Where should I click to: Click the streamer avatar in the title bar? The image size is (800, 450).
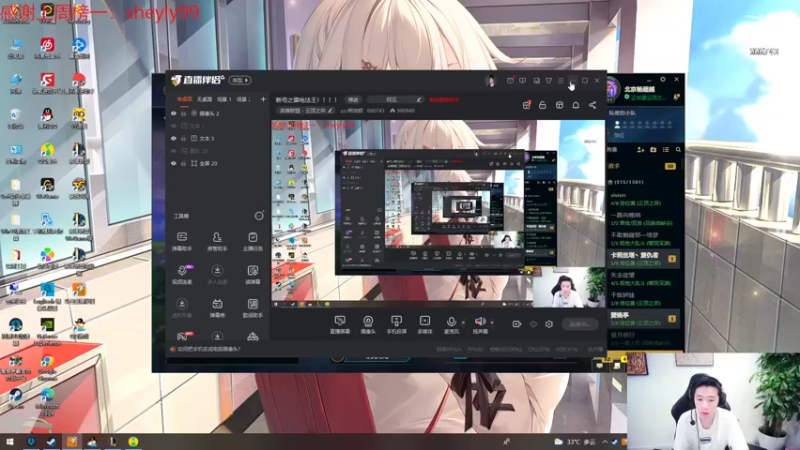[491, 81]
